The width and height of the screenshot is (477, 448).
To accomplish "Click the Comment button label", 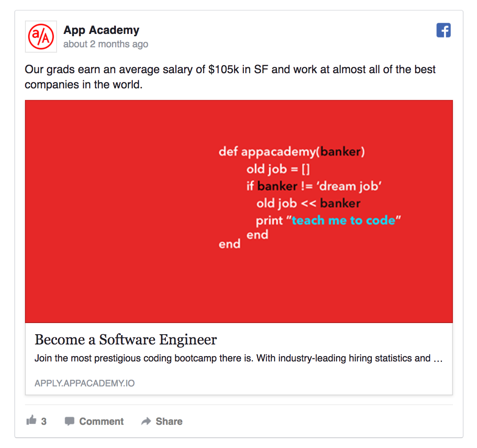I will coord(101,421).
